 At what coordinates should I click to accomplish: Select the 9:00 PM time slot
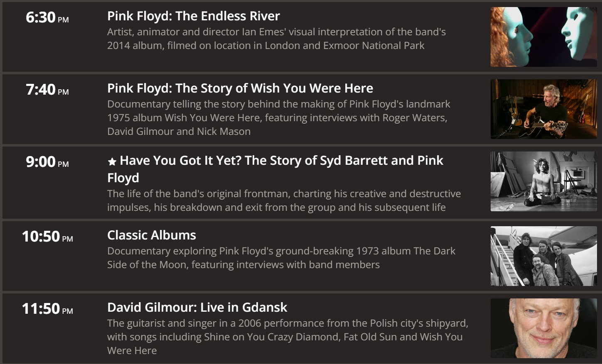coord(47,162)
